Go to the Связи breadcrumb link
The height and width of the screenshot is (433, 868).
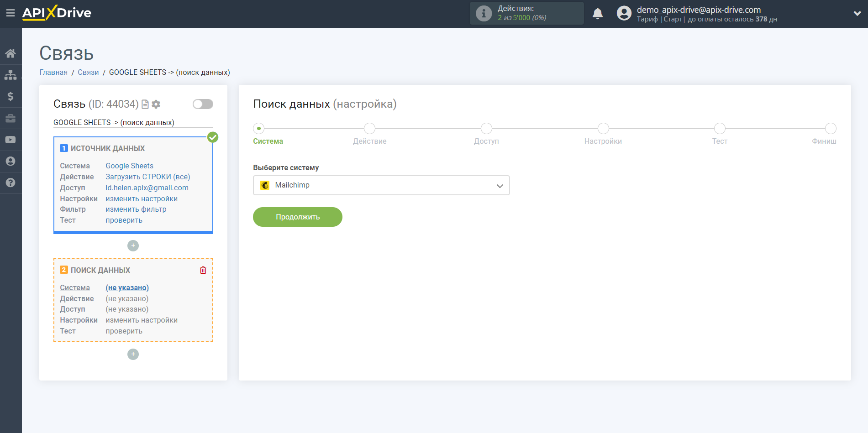(x=88, y=73)
